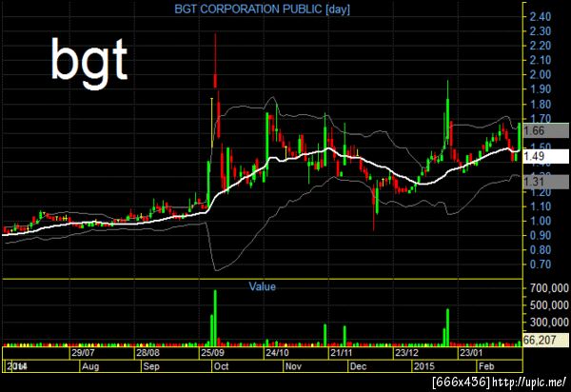Click the large bgt ticker label
571x392 pixels.
[89, 63]
